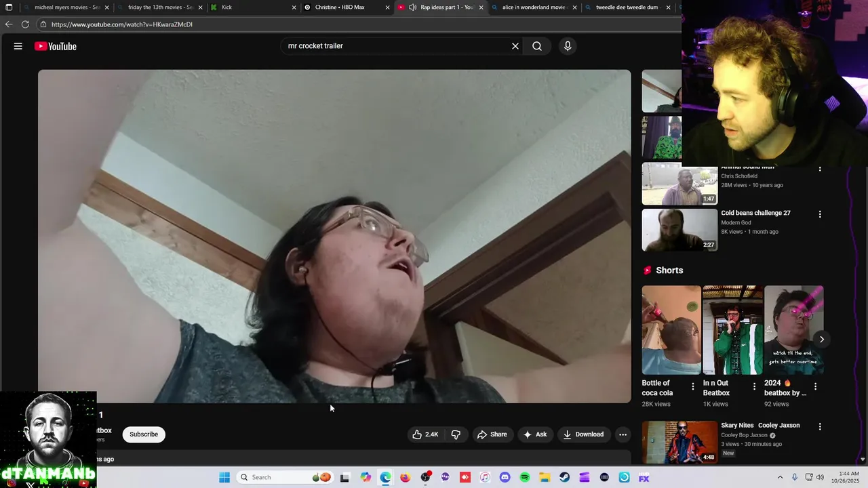Open Chris Schofield channel link

coord(739,176)
